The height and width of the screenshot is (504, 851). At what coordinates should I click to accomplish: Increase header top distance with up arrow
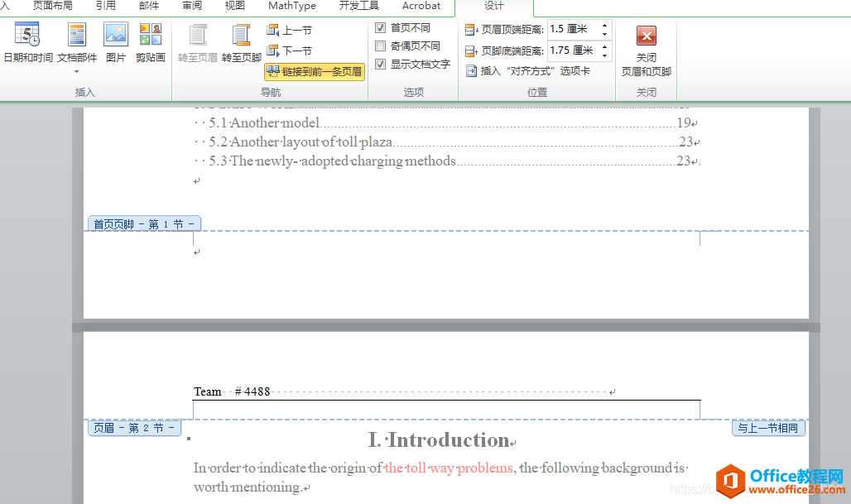604,25
